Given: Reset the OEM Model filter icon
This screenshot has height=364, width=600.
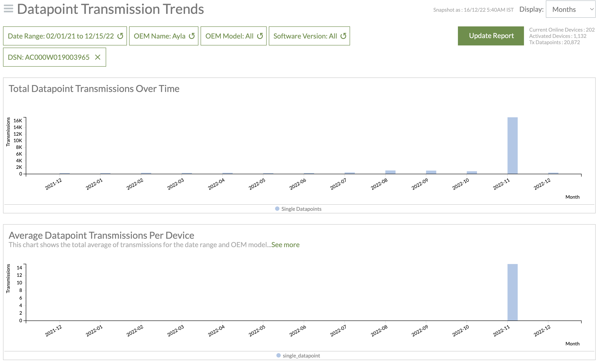Looking at the screenshot, I should pyautogui.click(x=260, y=36).
